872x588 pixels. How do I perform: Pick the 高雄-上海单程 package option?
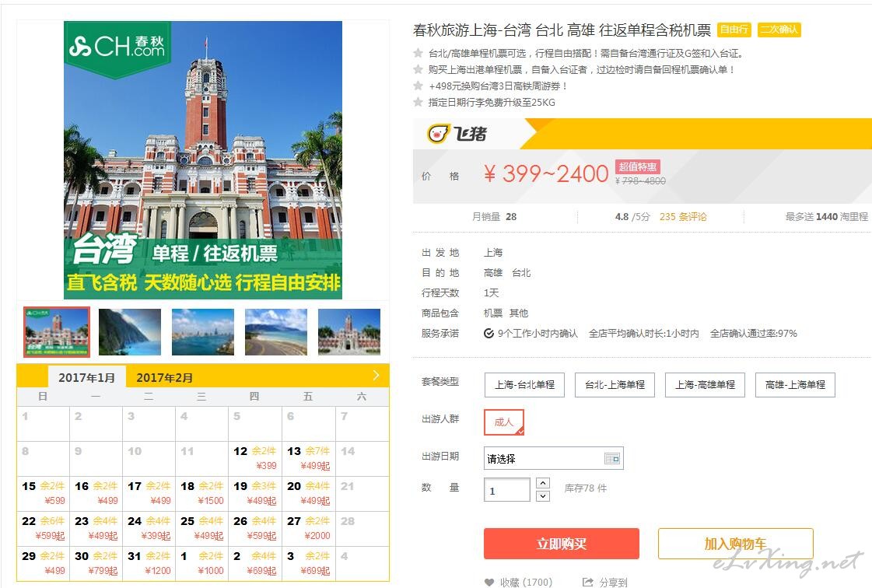coord(795,385)
